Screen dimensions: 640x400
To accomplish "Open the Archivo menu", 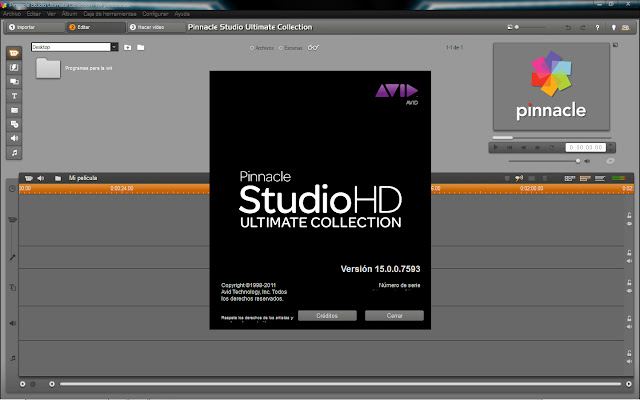I will click(x=12, y=14).
